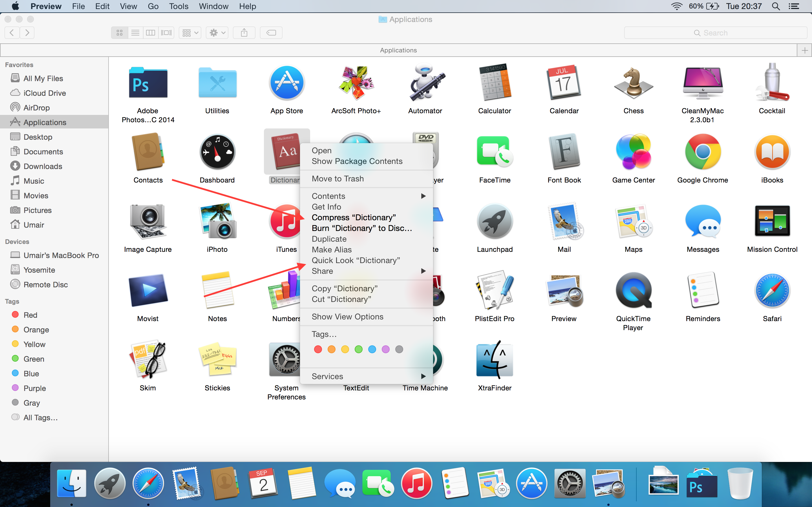Viewport: 812px width, 507px height.
Task: Click the Google Chrome application icon
Action: point(703,152)
